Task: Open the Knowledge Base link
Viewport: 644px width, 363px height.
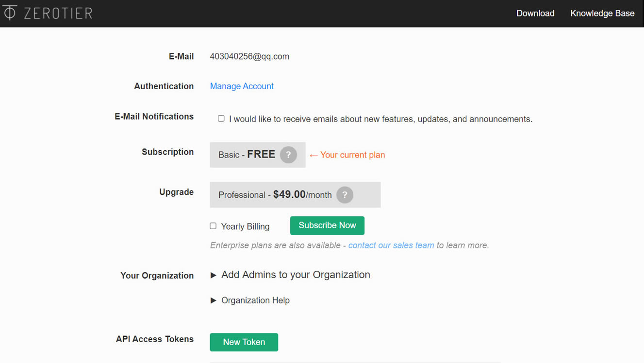Action: tap(602, 14)
